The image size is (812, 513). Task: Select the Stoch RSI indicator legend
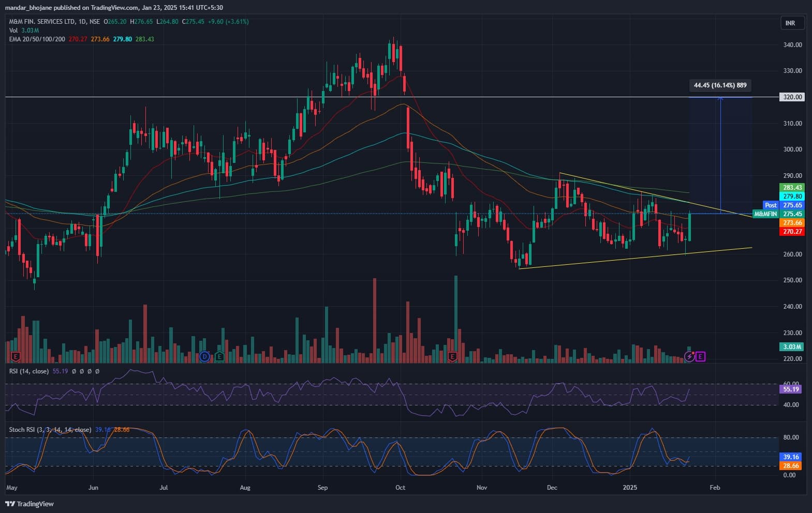click(50, 430)
